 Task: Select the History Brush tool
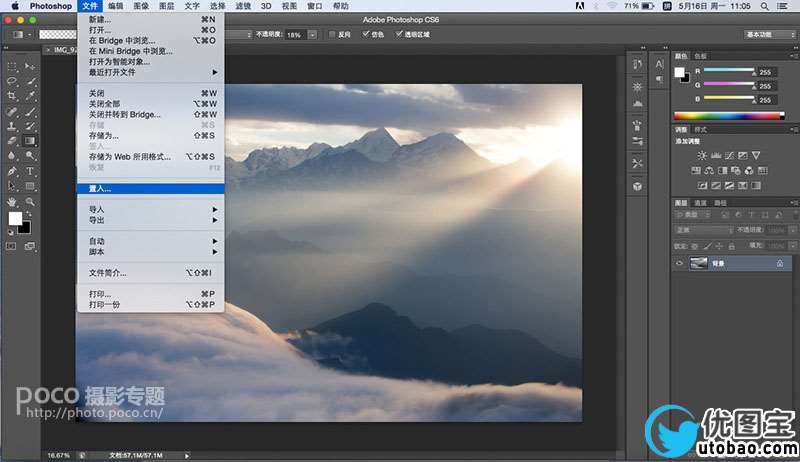coord(30,126)
